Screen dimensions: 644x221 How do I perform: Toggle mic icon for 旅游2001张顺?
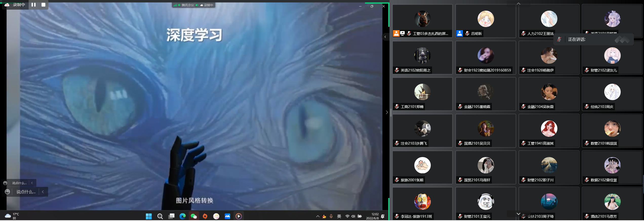(x=397, y=180)
